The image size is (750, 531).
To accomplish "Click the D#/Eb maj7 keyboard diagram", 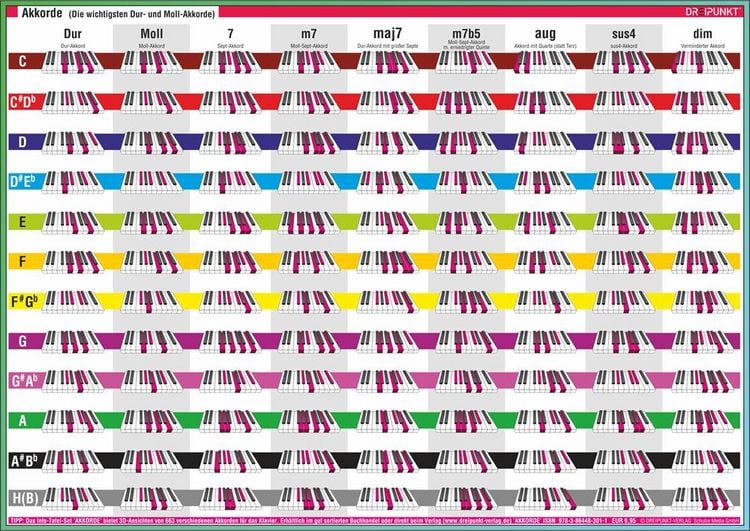I will coord(387,182).
